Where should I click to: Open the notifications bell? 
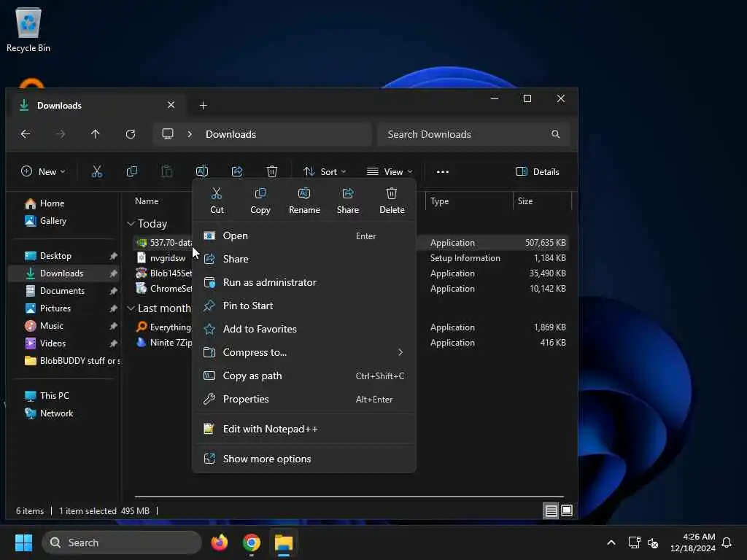coord(727,542)
